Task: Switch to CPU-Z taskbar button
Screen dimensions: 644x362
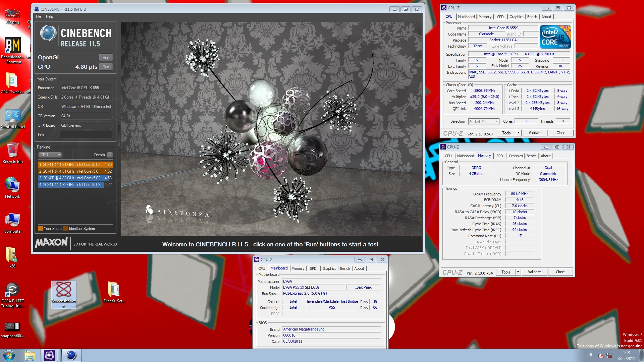Action: click(49, 355)
